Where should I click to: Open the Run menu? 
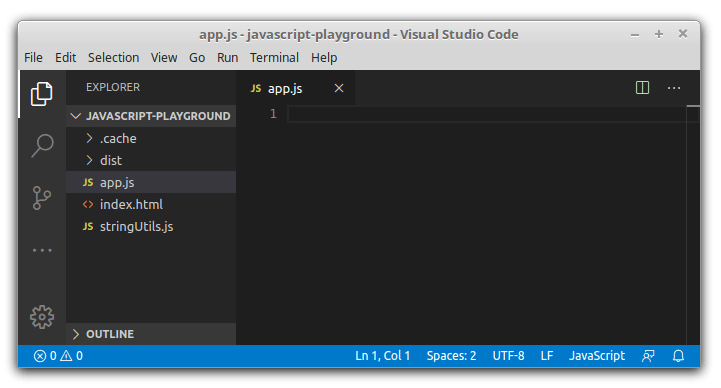click(x=228, y=57)
